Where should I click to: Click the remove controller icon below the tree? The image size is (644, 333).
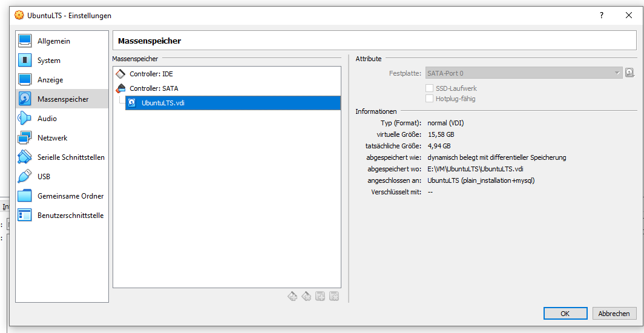pos(306,296)
